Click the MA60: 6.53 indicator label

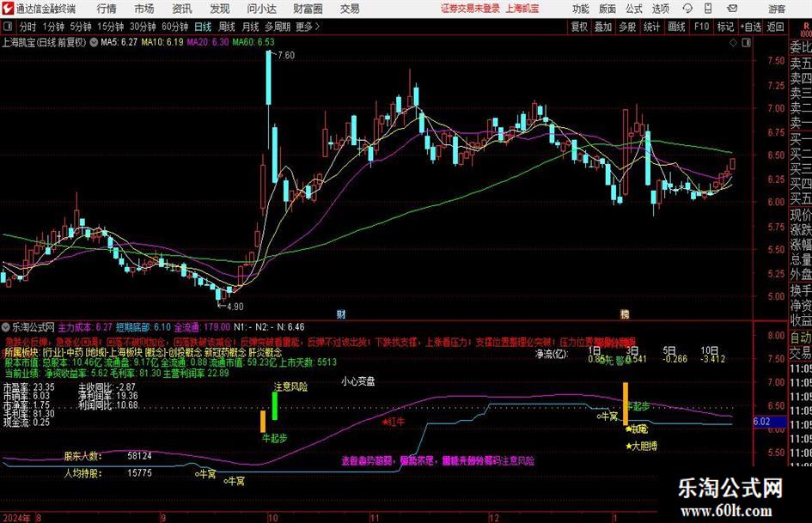point(253,42)
